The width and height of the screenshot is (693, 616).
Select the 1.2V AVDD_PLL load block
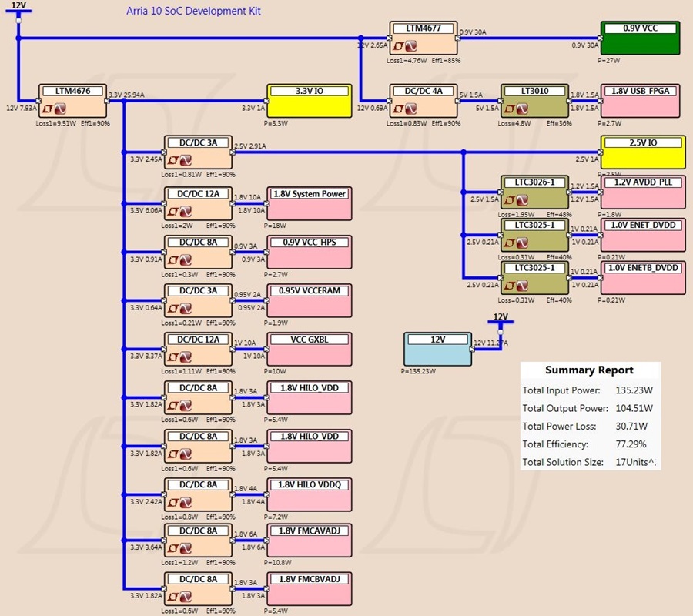(643, 192)
